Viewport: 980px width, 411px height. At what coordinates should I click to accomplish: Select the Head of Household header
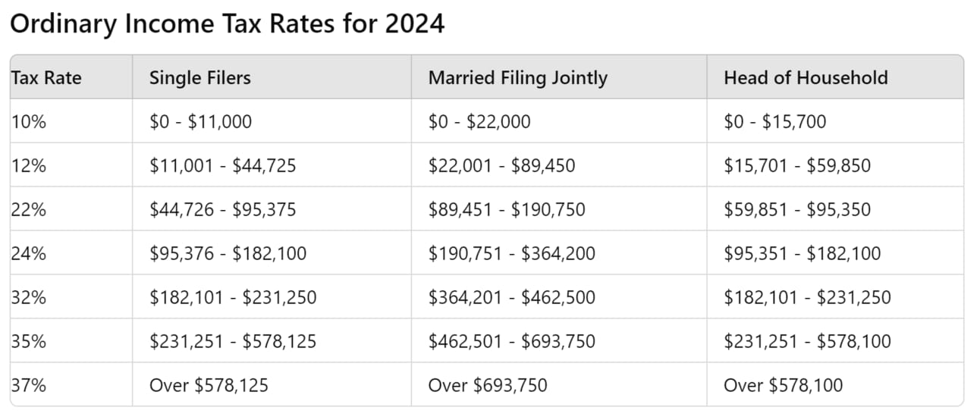(835, 77)
